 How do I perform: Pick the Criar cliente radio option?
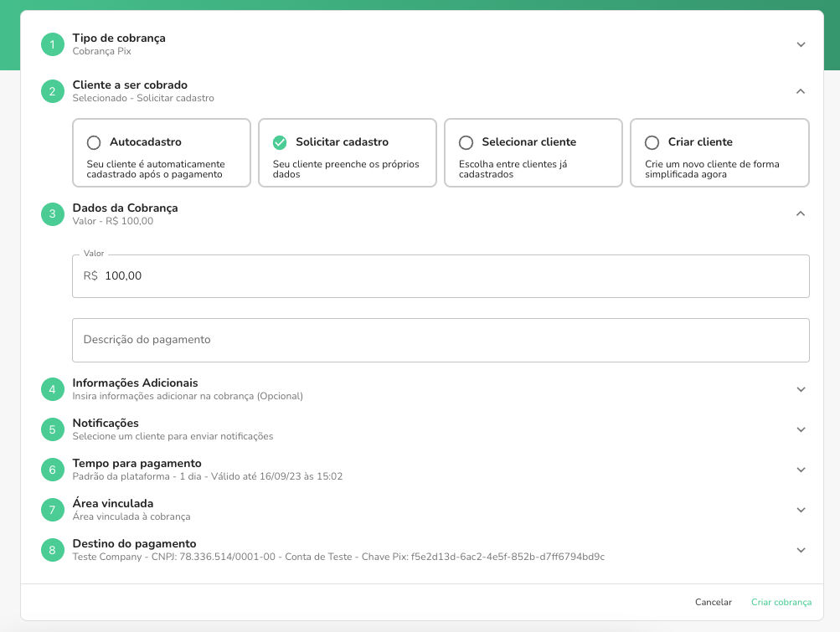(652, 142)
